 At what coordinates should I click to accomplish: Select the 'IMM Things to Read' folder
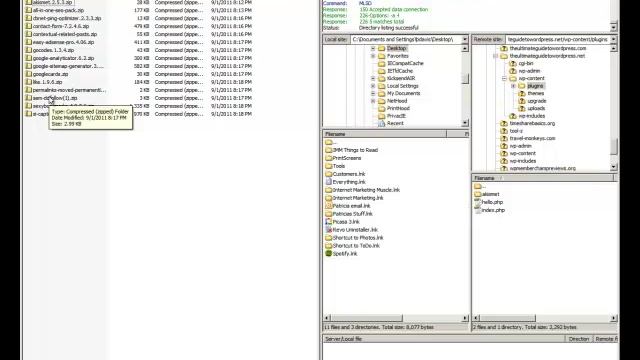coord(355,150)
